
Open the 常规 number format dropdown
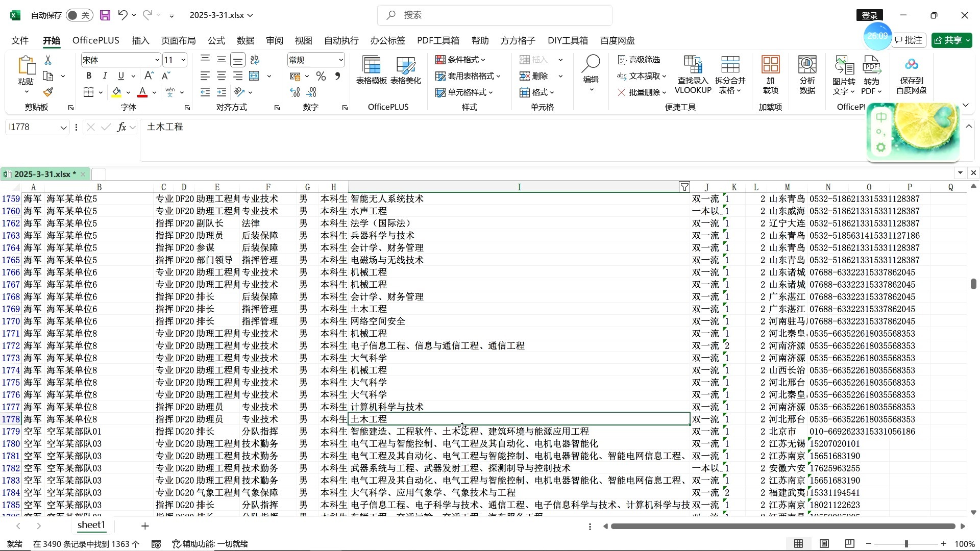340,60
